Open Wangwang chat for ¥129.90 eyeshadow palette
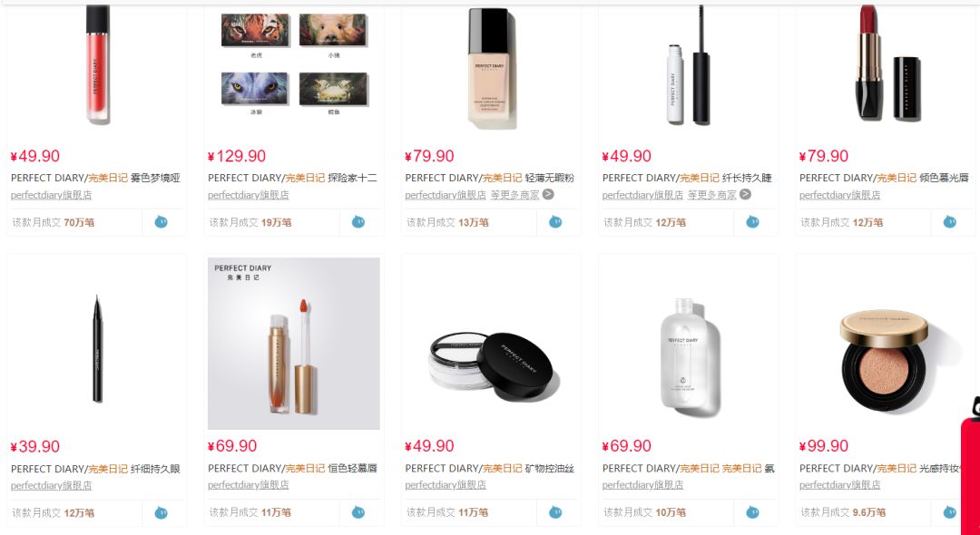This screenshot has width=980, height=535. pyautogui.click(x=358, y=221)
